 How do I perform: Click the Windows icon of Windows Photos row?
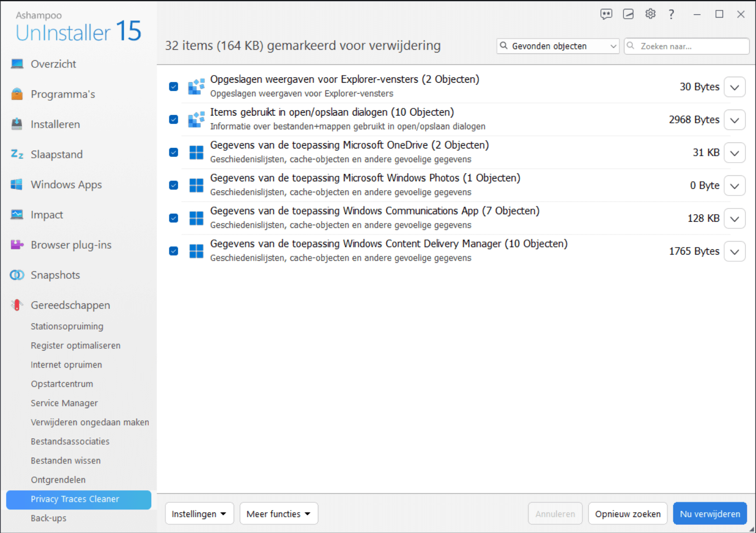196,185
